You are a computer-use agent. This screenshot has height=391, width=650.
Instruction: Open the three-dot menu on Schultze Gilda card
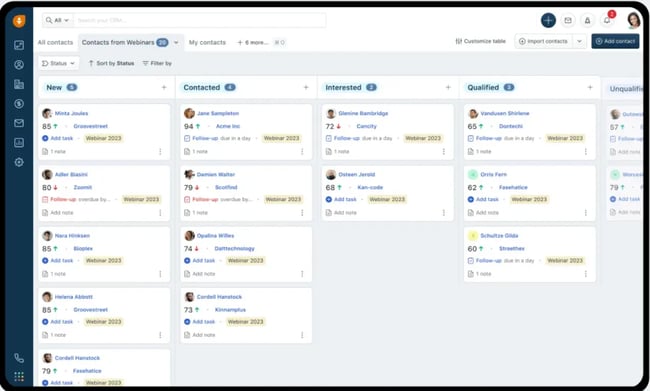pos(586,274)
